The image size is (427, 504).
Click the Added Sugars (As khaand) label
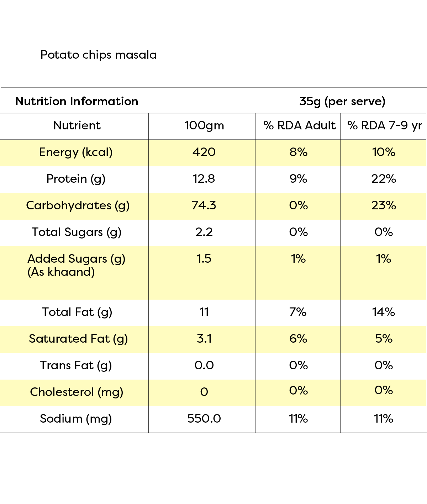tap(77, 266)
